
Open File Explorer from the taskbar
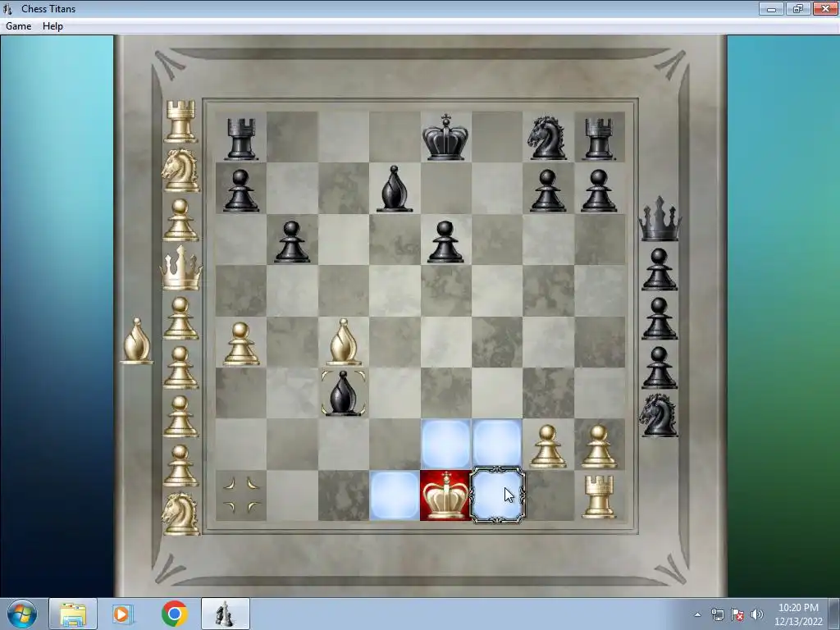[73, 614]
